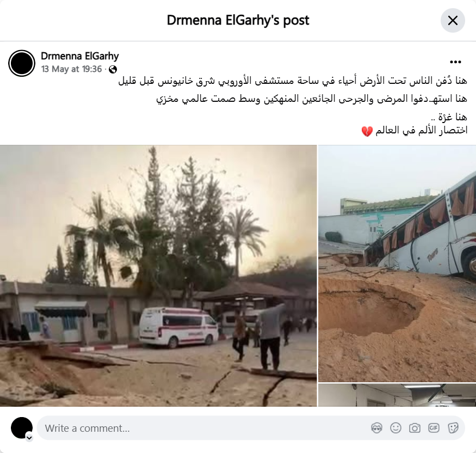Add a GIF to the comment
Image resolution: width=476 pixels, height=453 pixels.
click(x=434, y=428)
